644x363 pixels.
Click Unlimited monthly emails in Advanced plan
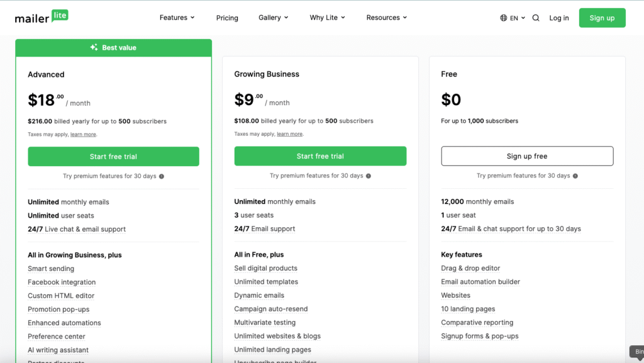[x=68, y=202]
